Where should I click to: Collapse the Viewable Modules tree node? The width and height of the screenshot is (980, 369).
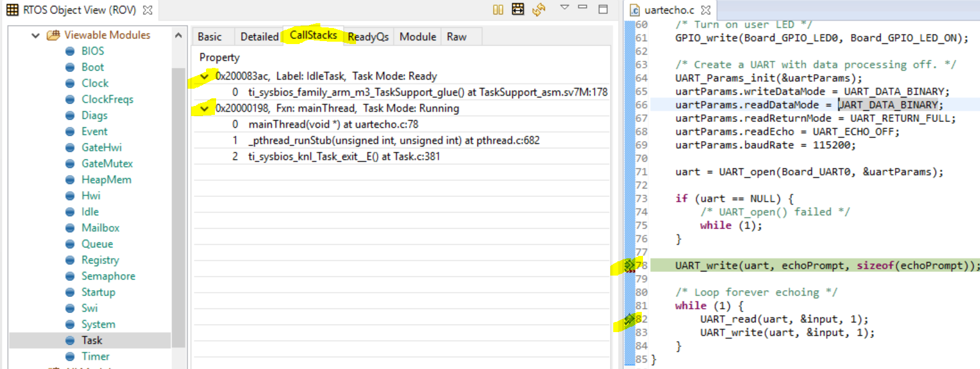pyautogui.click(x=36, y=35)
